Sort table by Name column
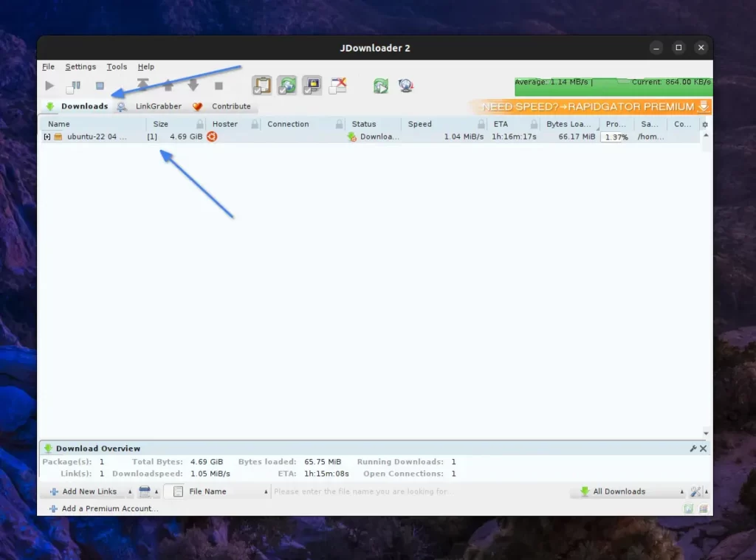 pos(59,124)
